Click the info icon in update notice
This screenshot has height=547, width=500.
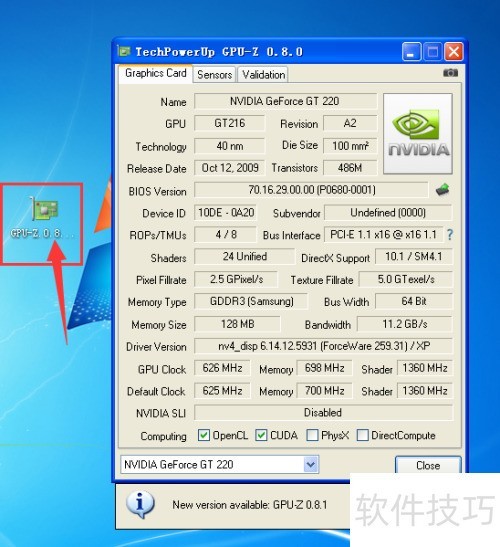[x=140, y=504]
